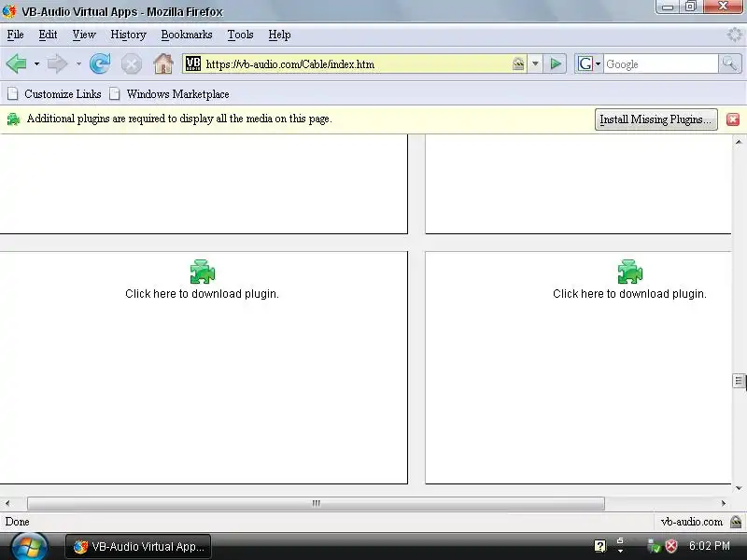The height and width of the screenshot is (560, 747).
Task: Open the Tools menu
Action: [240, 35]
